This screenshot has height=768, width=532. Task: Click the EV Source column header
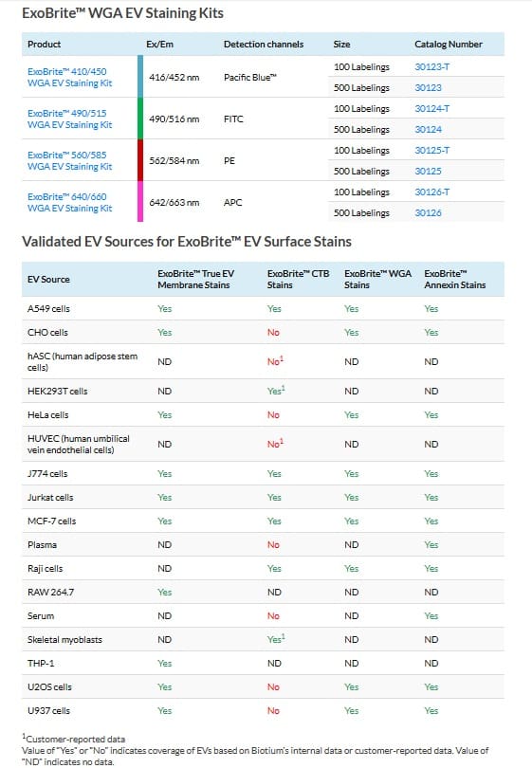[48, 279]
